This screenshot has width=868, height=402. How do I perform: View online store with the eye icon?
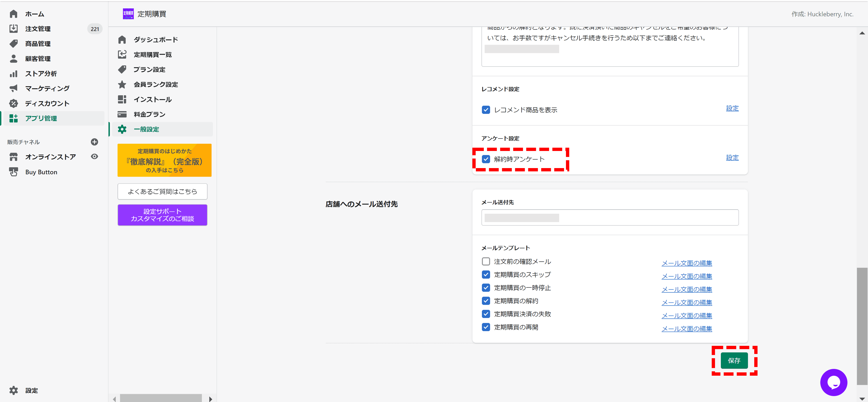tap(94, 156)
